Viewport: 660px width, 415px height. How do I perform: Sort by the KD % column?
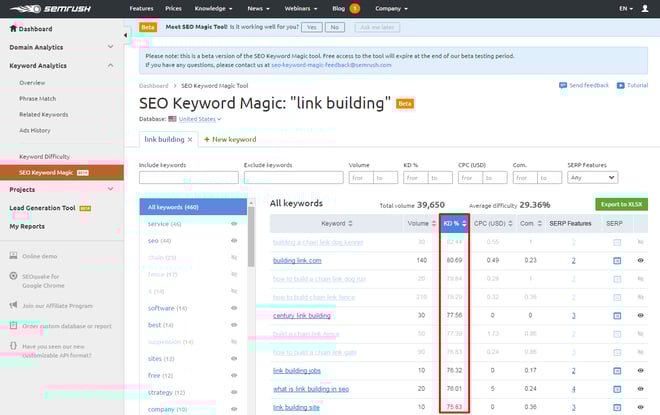point(454,223)
